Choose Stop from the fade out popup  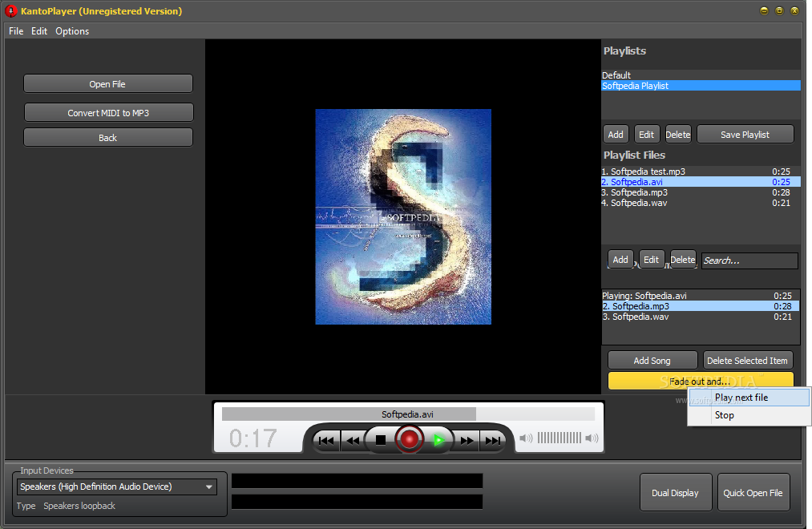tap(749, 415)
